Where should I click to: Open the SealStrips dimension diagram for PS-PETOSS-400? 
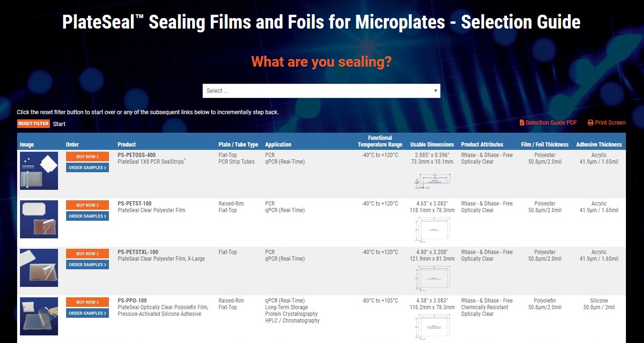coord(432,181)
